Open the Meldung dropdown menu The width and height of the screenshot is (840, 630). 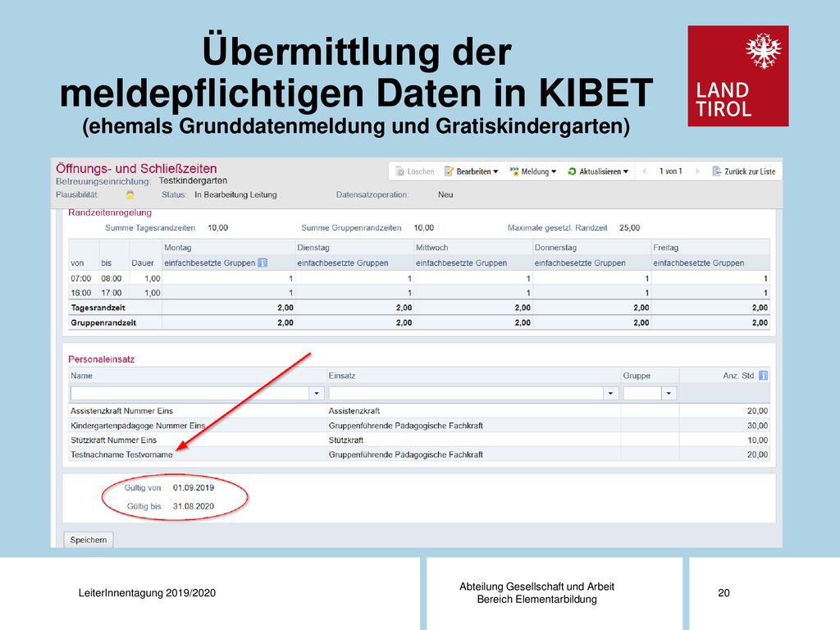coord(532,171)
